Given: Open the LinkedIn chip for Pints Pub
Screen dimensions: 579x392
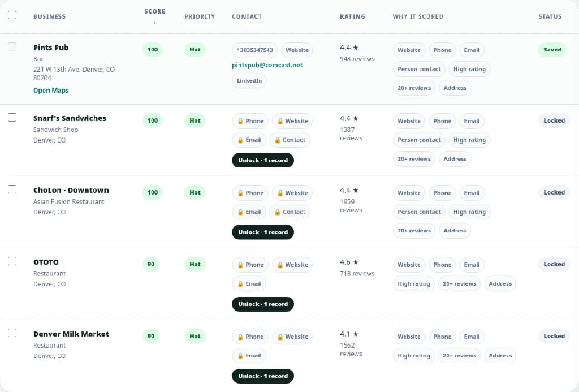Looking at the screenshot, I should (x=249, y=80).
